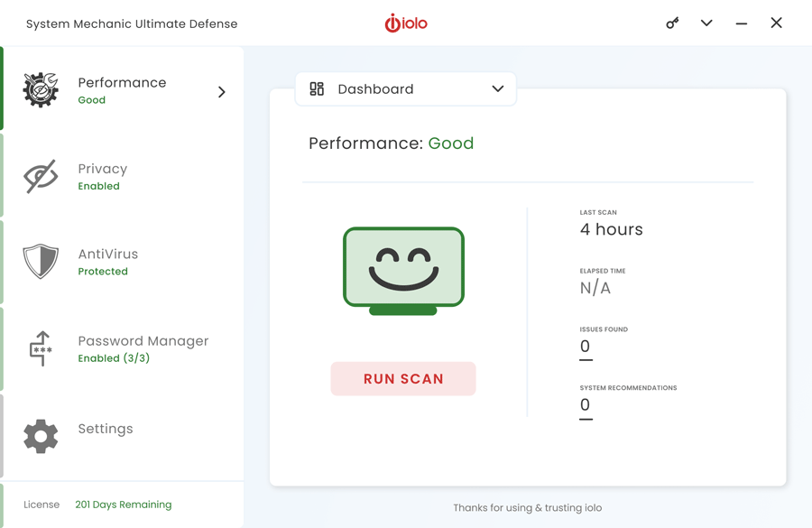
Task: Click Enabled (3/3) status text
Action: [114, 358]
